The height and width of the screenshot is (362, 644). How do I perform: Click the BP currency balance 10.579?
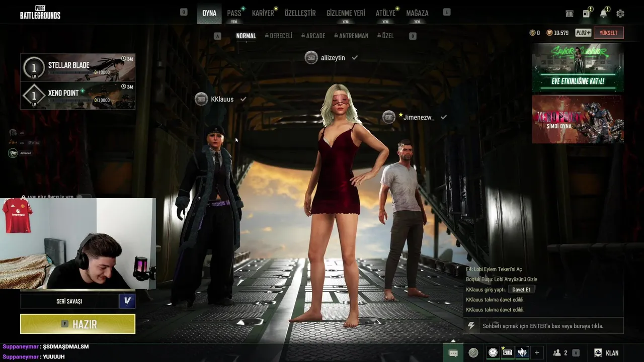coord(557,33)
